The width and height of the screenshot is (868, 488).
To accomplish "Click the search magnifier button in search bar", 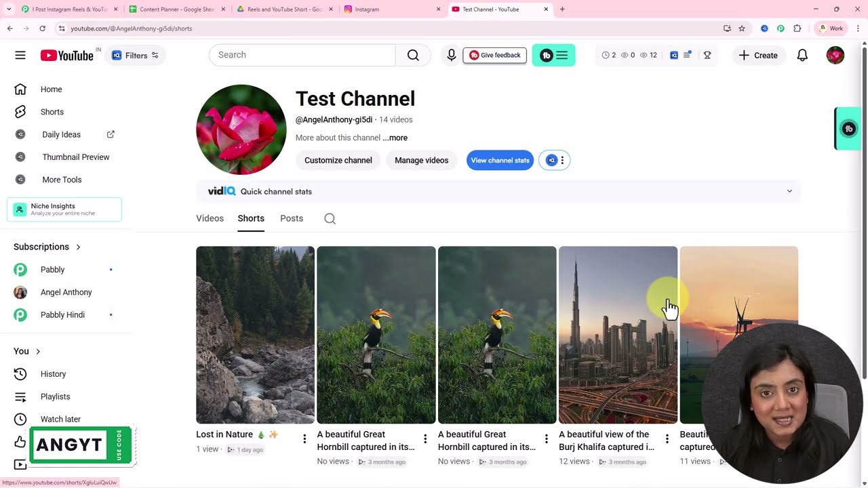I will pos(413,55).
